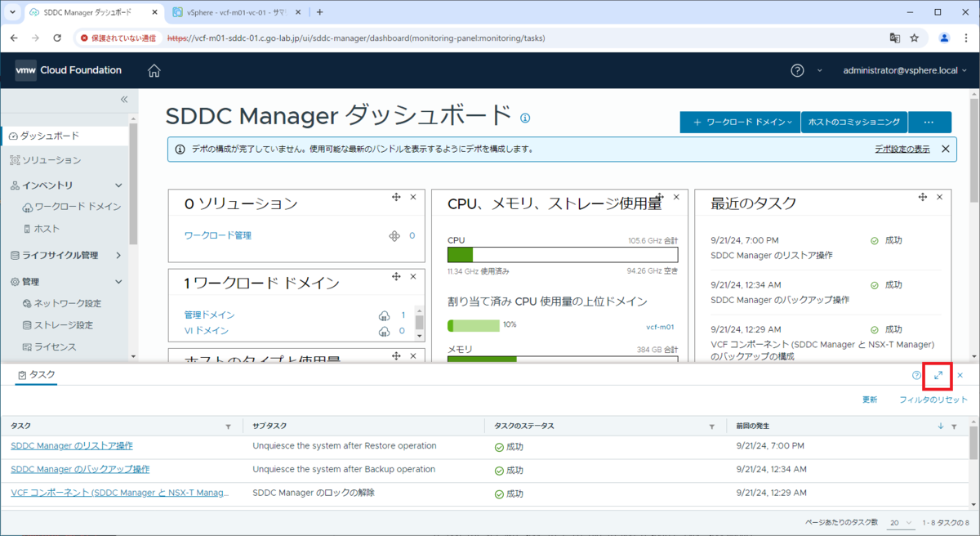Click the info icon next to dashboard title
This screenshot has width=980, height=536.
pyautogui.click(x=525, y=118)
